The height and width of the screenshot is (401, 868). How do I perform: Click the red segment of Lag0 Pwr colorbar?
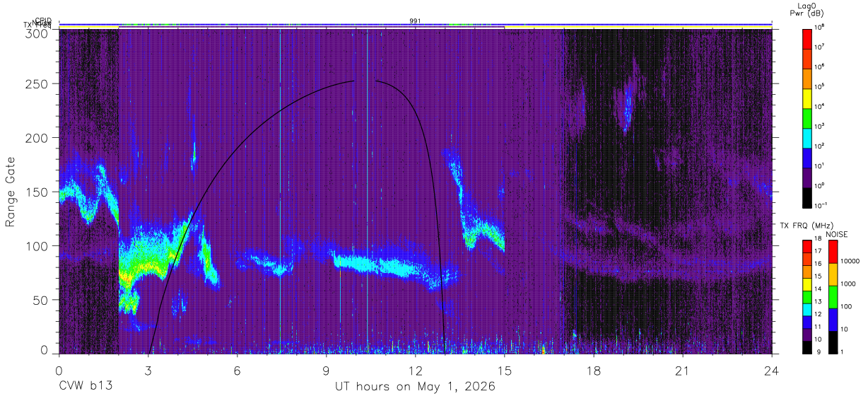808,37
